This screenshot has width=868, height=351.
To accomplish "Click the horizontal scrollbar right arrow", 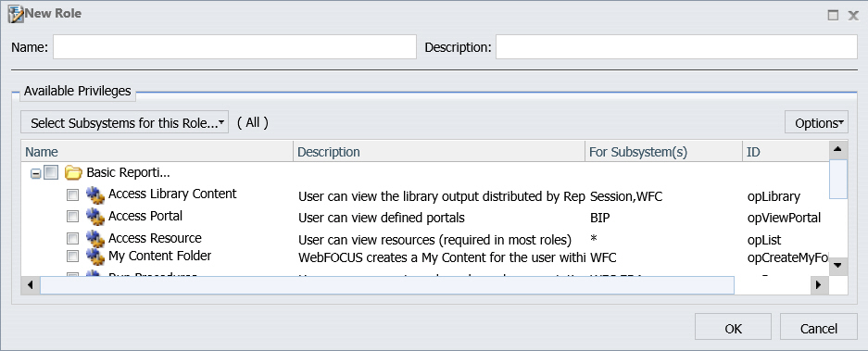I will tap(818, 285).
